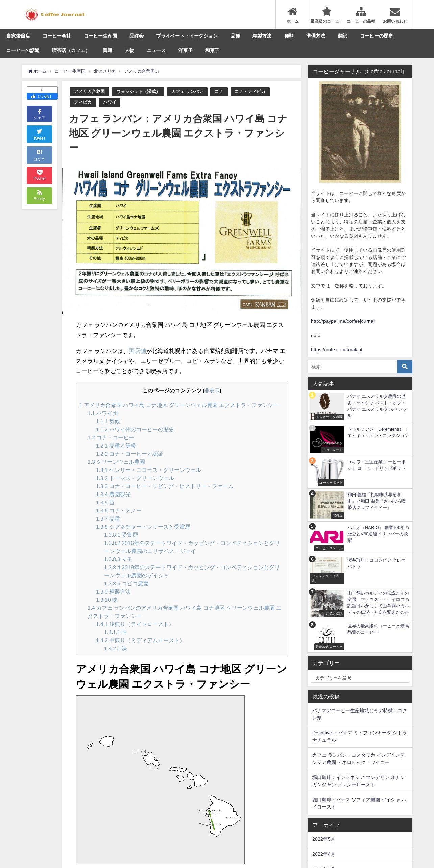
Task: Select the ウォッシュト（湿式） tag
Action: click(138, 92)
